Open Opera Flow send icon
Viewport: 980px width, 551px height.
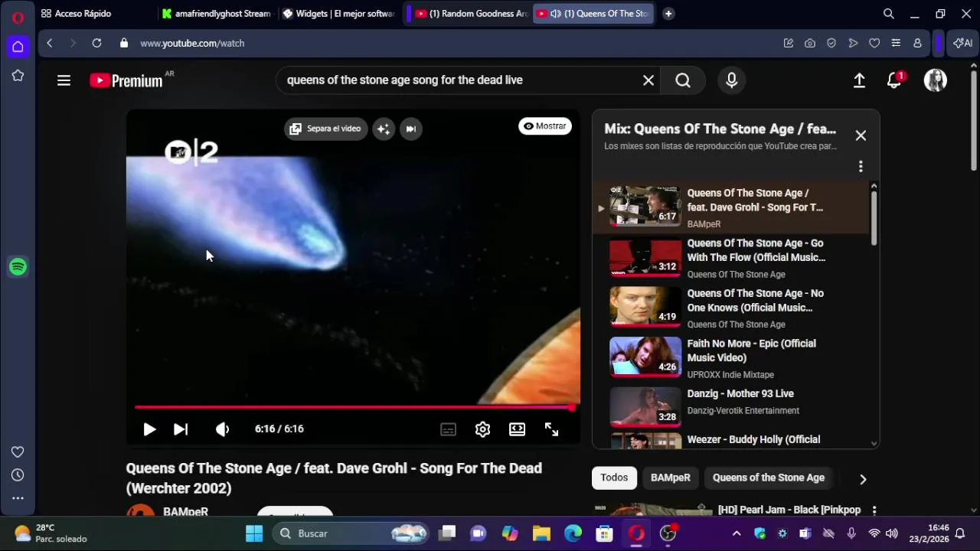pyautogui.click(x=853, y=44)
